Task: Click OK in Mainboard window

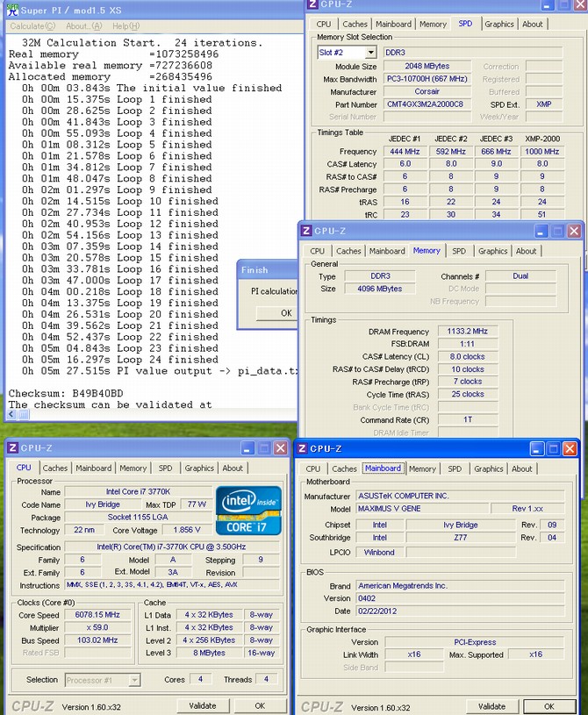Action: pyautogui.click(x=549, y=707)
